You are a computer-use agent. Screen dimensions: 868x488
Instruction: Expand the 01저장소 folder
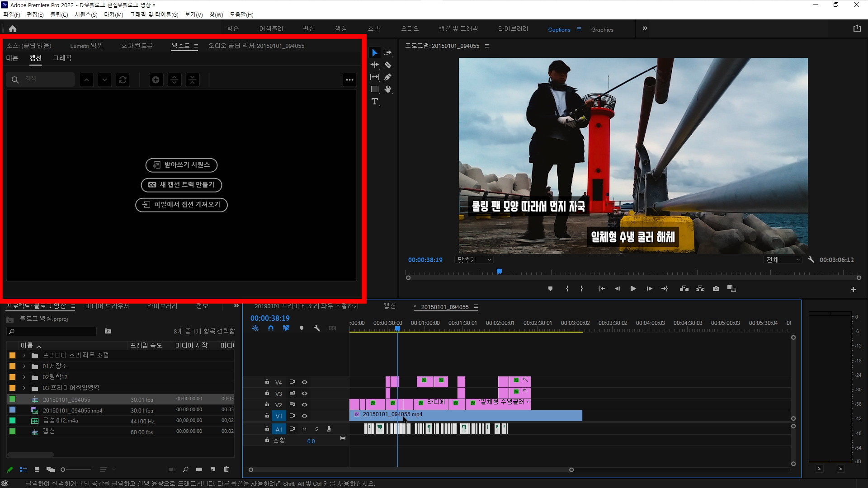pos(24,366)
